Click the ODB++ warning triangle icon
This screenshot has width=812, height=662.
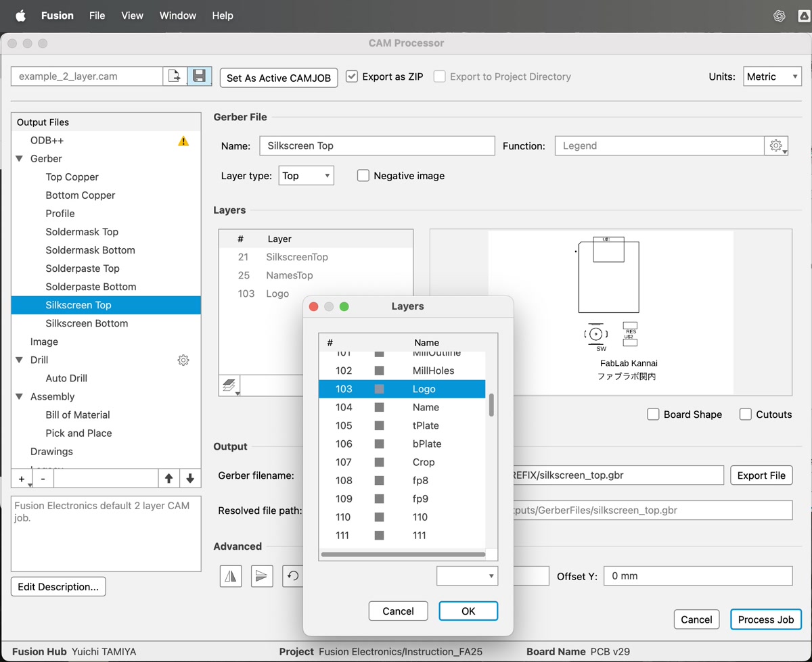(183, 141)
